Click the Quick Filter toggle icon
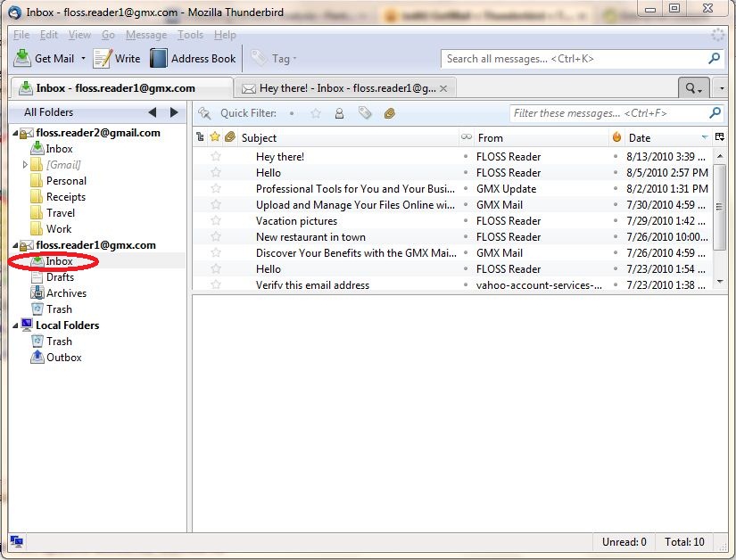This screenshot has height=560, width=736. click(203, 113)
